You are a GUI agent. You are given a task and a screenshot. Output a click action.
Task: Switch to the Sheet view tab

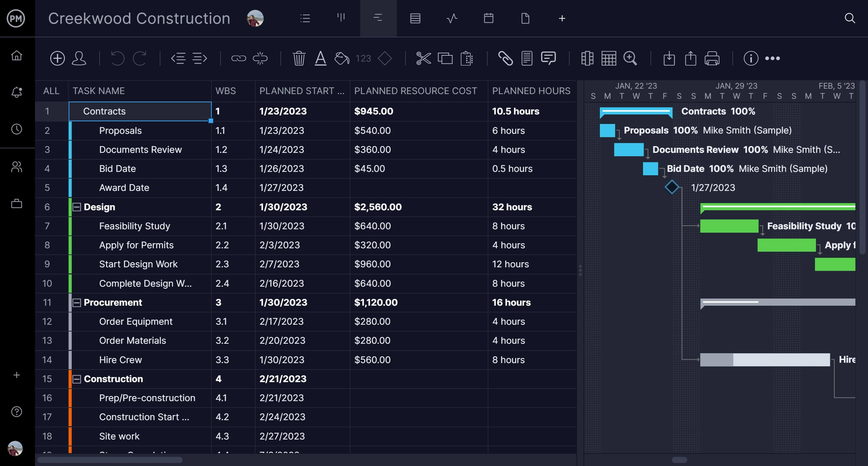[x=415, y=18]
